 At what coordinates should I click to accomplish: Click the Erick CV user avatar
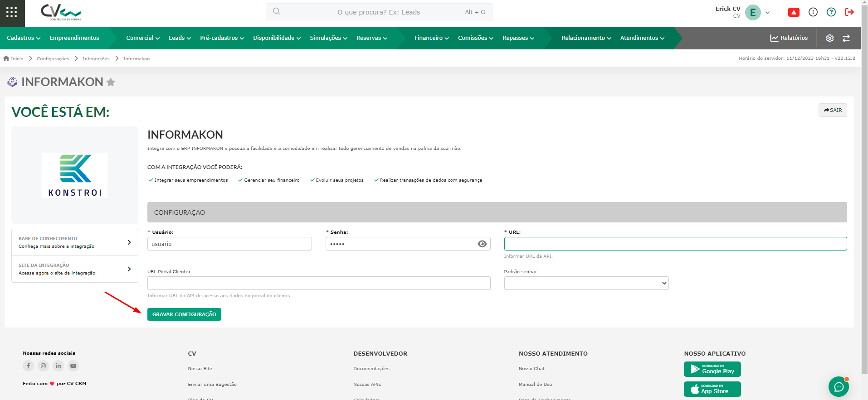753,13
